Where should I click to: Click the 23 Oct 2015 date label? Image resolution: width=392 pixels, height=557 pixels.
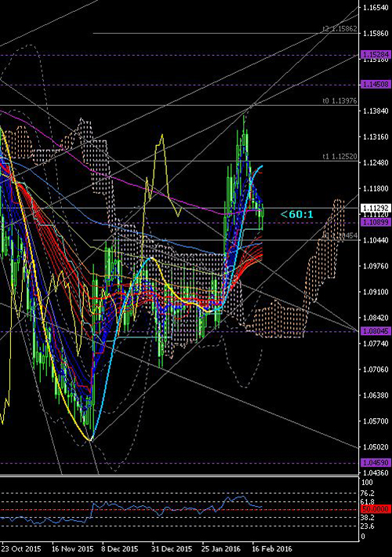[21, 549]
